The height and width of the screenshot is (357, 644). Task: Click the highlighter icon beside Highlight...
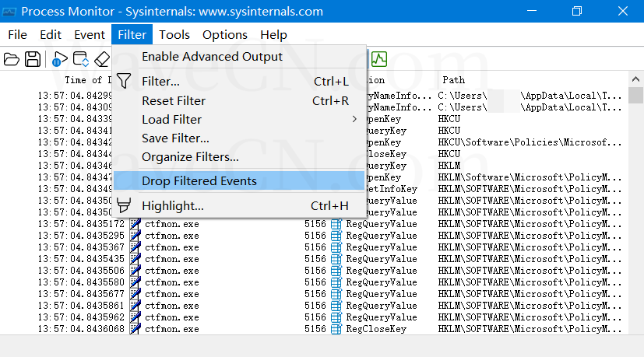(124, 206)
